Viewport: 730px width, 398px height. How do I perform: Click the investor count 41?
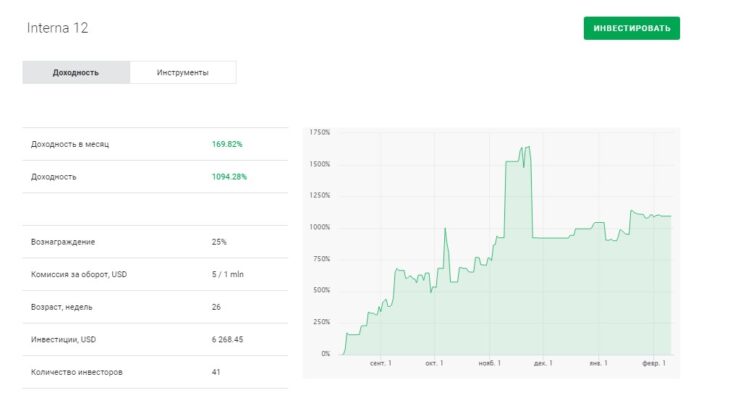click(216, 372)
